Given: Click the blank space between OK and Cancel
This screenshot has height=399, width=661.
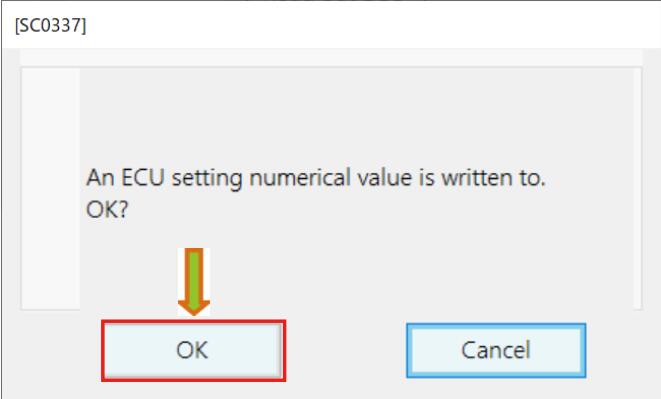Looking at the screenshot, I should click(x=346, y=350).
